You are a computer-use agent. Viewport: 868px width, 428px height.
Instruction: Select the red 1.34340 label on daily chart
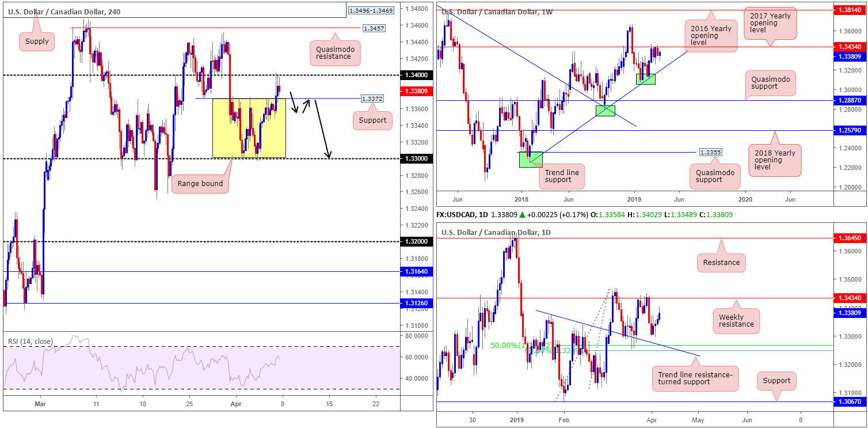[850, 298]
